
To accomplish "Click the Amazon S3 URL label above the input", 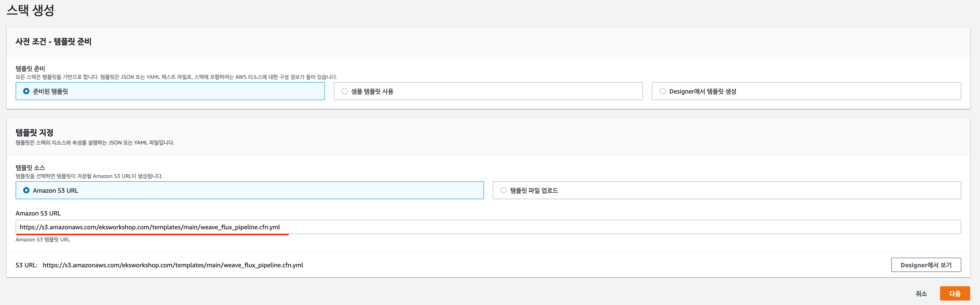I will click(x=38, y=213).
